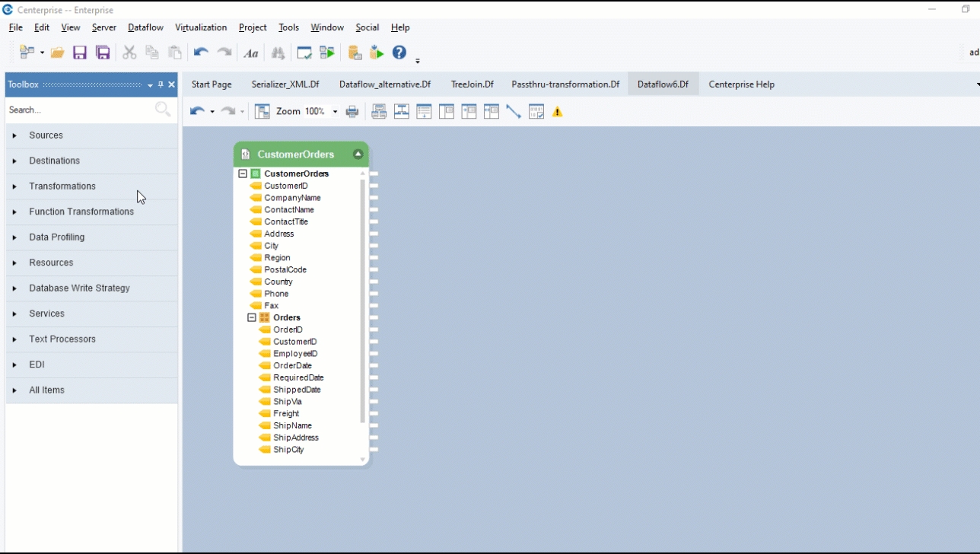Switch to the TreeJoin.Df tab
Viewport: 980px width, 554px height.
(x=472, y=84)
